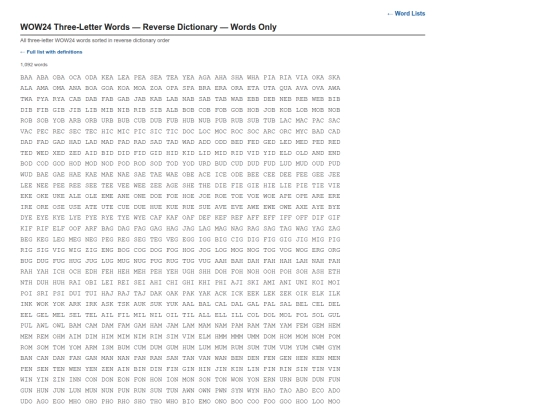This screenshot has width=540, height=405.
Task: Click the 1,092 words count text
Action: point(34,65)
